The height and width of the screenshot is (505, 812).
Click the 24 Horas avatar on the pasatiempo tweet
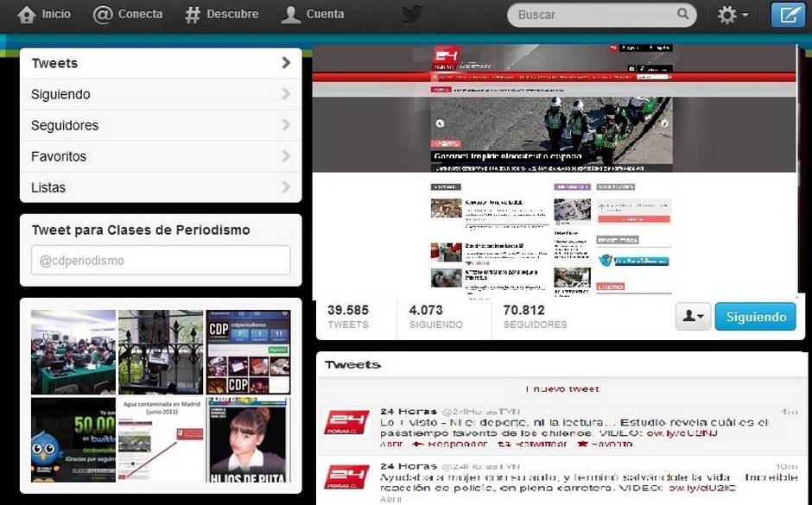(x=347, y=423)
